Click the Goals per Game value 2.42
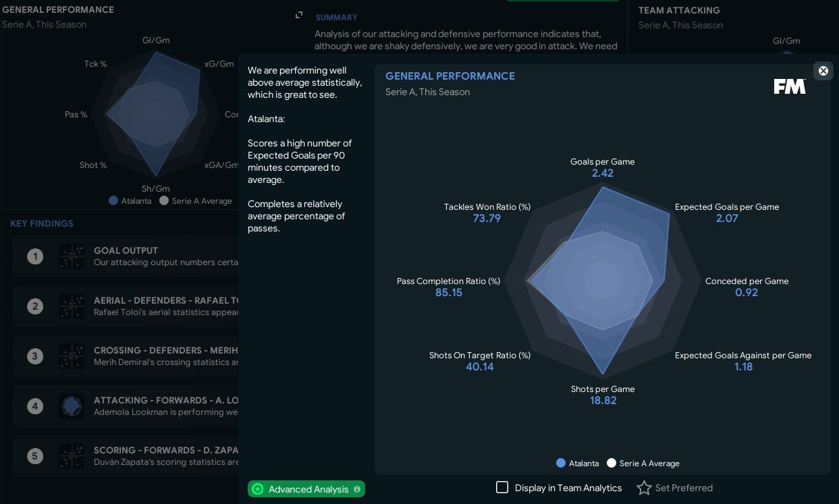The image size is (839, 504). coord(602,173)
